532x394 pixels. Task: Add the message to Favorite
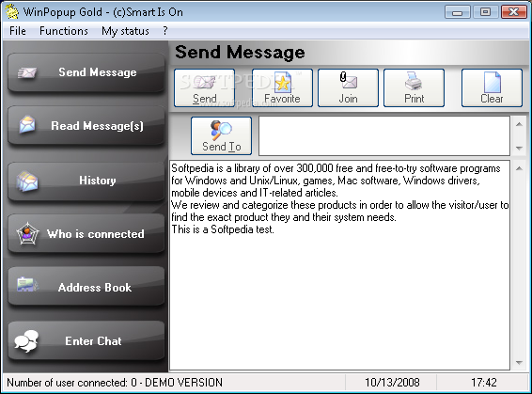[282, 87]
